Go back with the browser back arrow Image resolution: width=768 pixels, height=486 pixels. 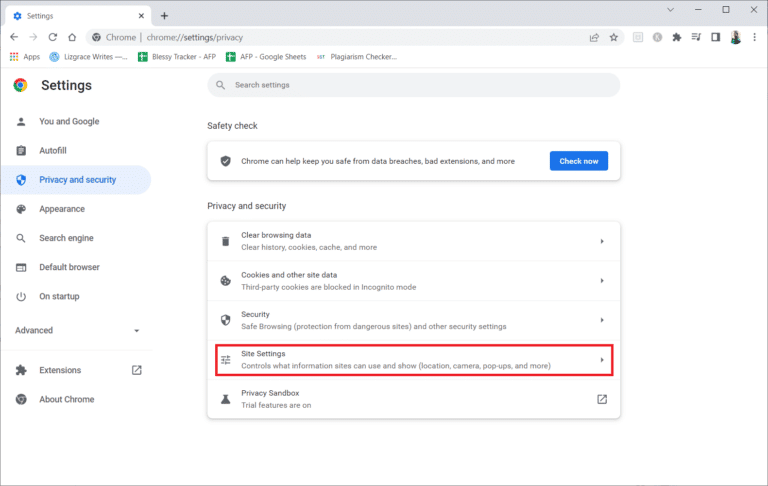point(14,37)
